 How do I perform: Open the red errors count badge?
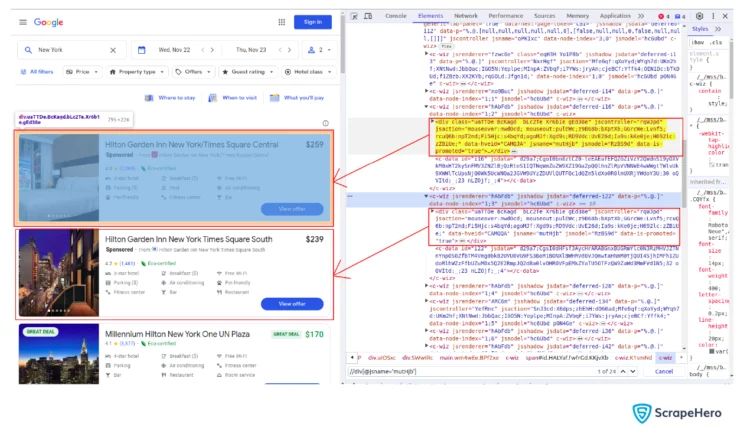click(664, 16)
